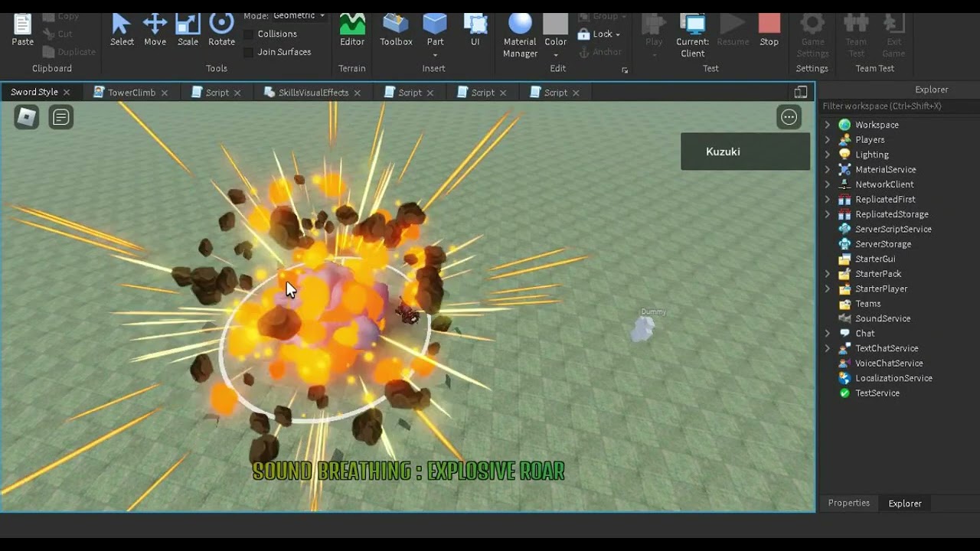
Task: Click the Lock tool icon
Action: click(584, 34)
